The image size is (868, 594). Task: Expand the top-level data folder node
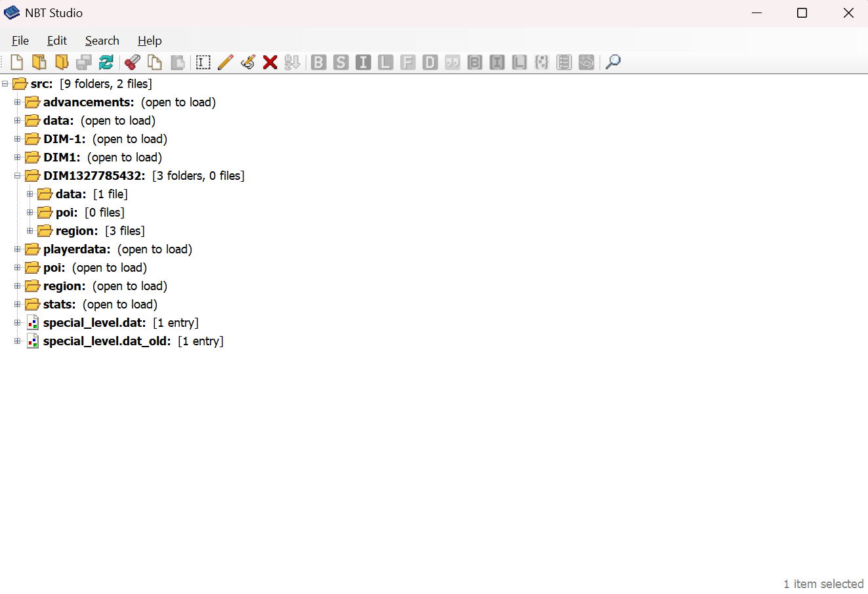[x=18, y=121]
